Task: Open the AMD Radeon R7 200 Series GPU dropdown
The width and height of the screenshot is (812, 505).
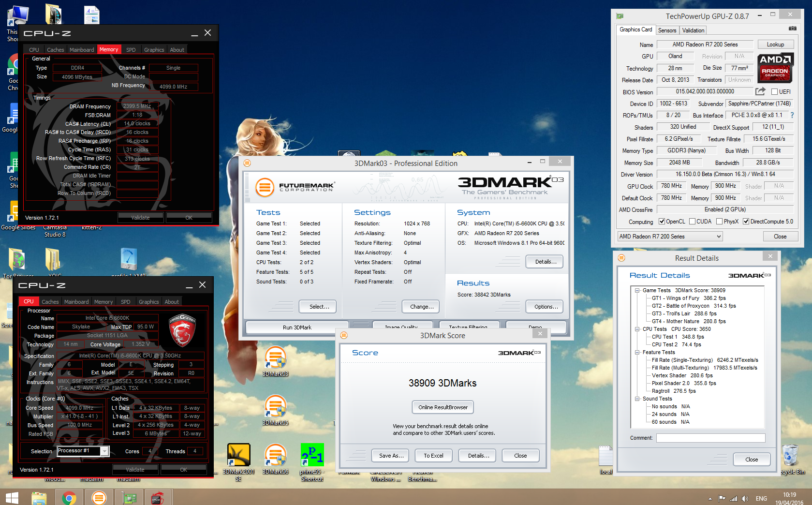Action: click(670, 237)
